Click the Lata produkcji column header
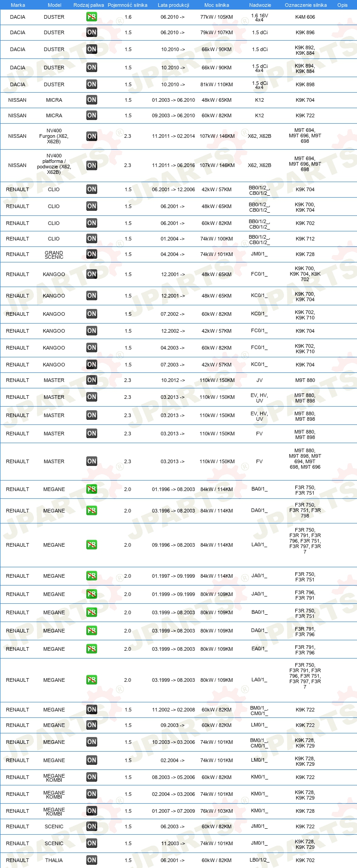Image resolution: width=357 pixels, height=868 pixels. [173, 5]
